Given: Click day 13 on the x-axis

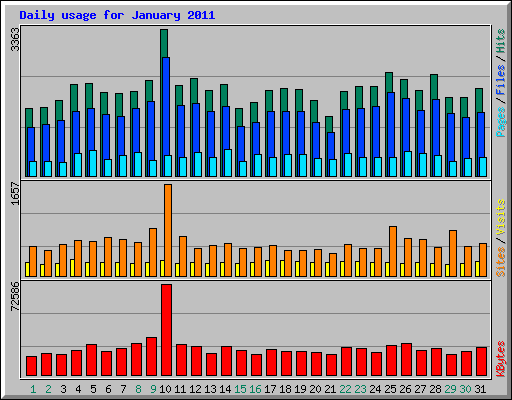Looking at the screenshot, I should click(x=210, y=389).
